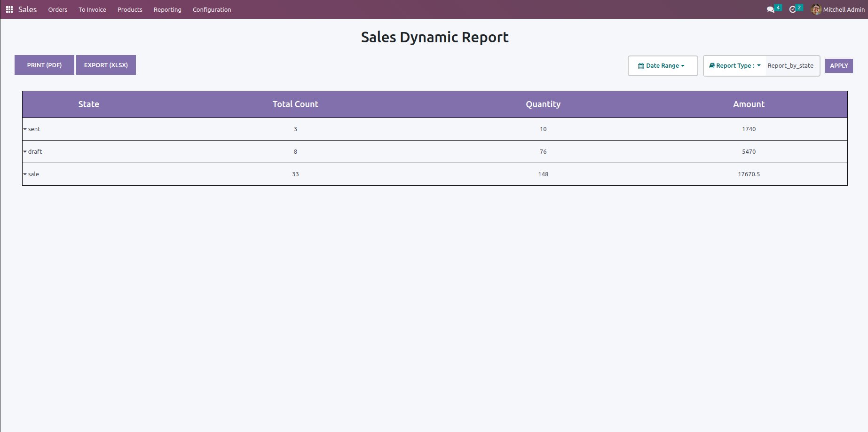Click Mitchell Admin avatar picture

(x=816, y=9)
